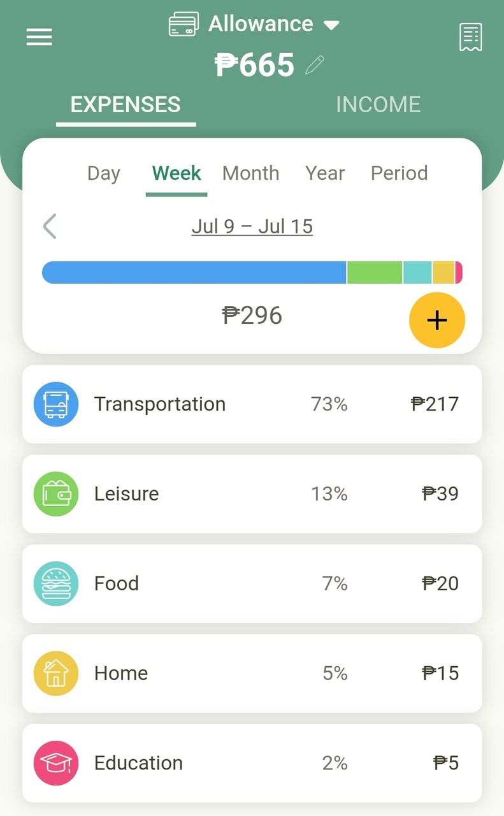This screenshot has height=816, width=504.
Task: Click the account cards icon beside Allowance
Action: (x=184, y=25)
